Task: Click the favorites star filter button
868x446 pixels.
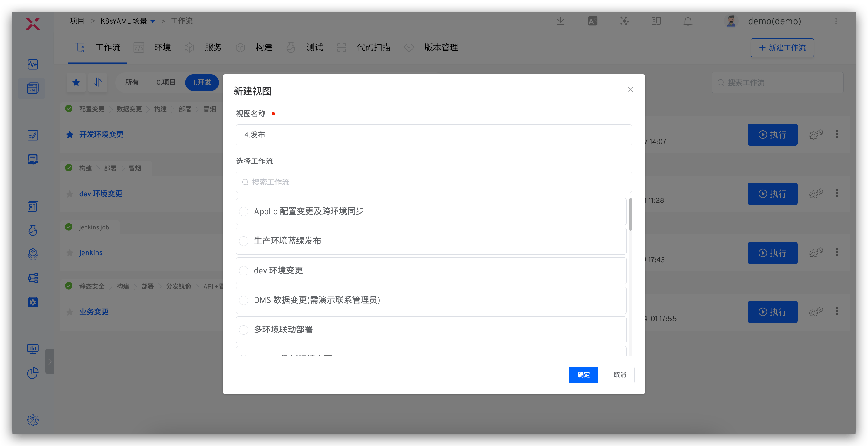Action: 76,82
